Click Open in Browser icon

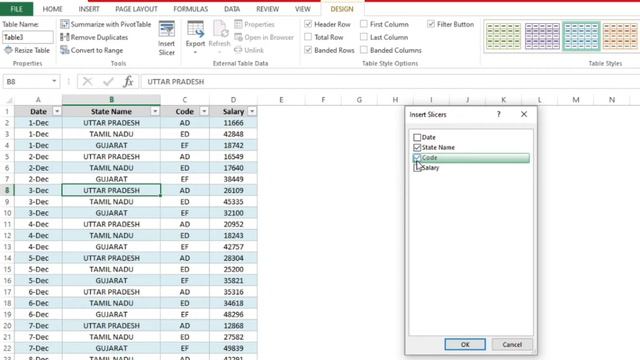[238, 37]
